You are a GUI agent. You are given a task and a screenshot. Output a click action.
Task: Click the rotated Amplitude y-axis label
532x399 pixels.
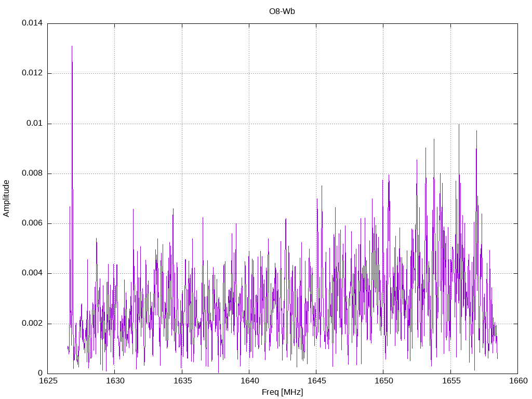[6, 198]
